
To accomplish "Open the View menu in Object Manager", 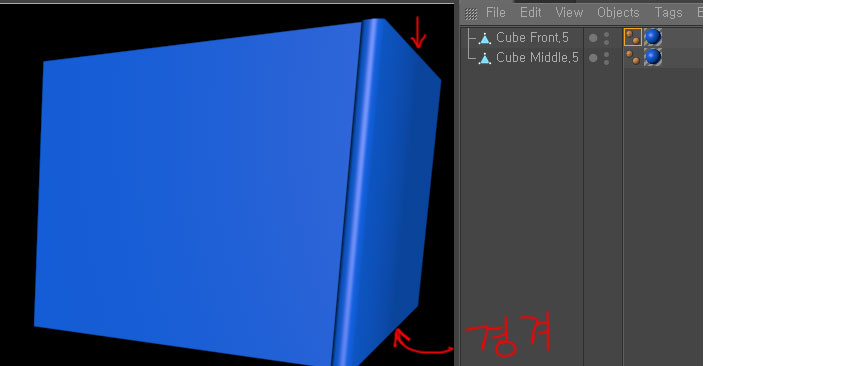I will 569,13.
